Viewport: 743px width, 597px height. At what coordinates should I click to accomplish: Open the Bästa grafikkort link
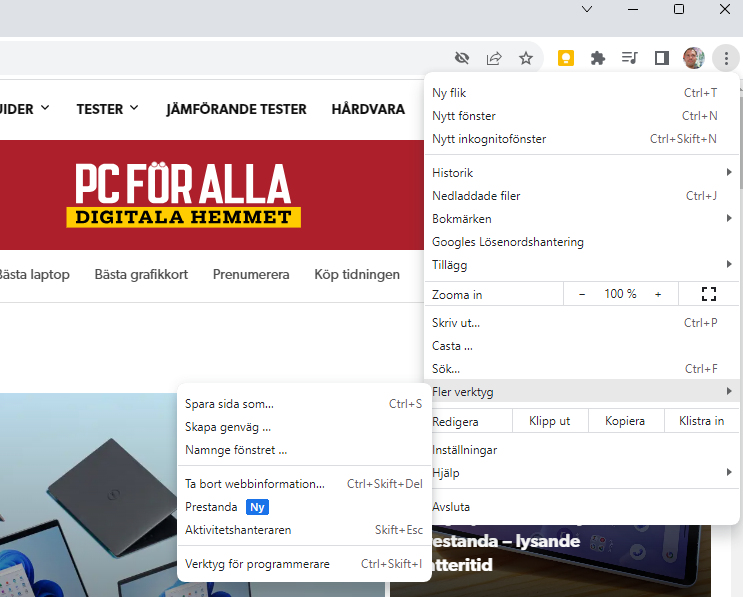point(141,274)
